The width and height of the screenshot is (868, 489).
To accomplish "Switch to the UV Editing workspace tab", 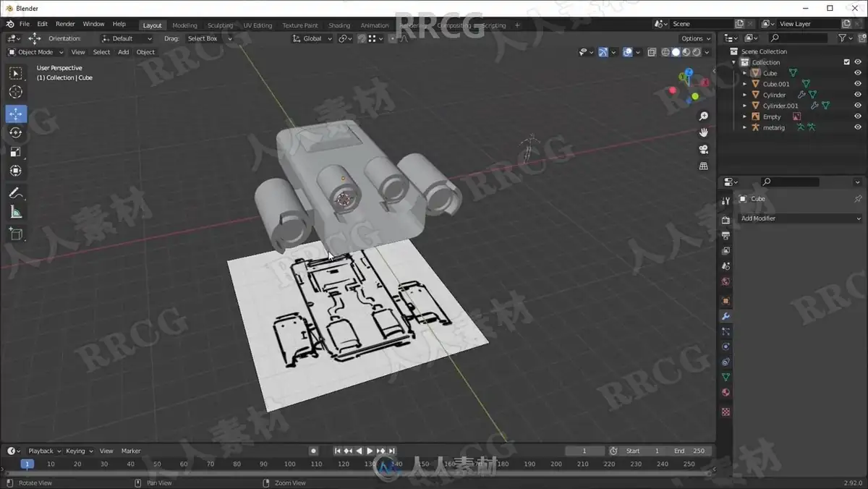I will [258, 25].
